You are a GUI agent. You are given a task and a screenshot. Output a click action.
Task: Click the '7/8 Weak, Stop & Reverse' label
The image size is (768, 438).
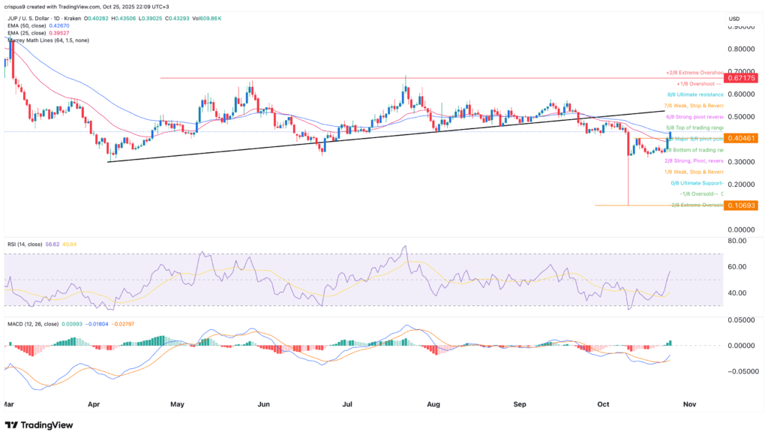(694, 106)
